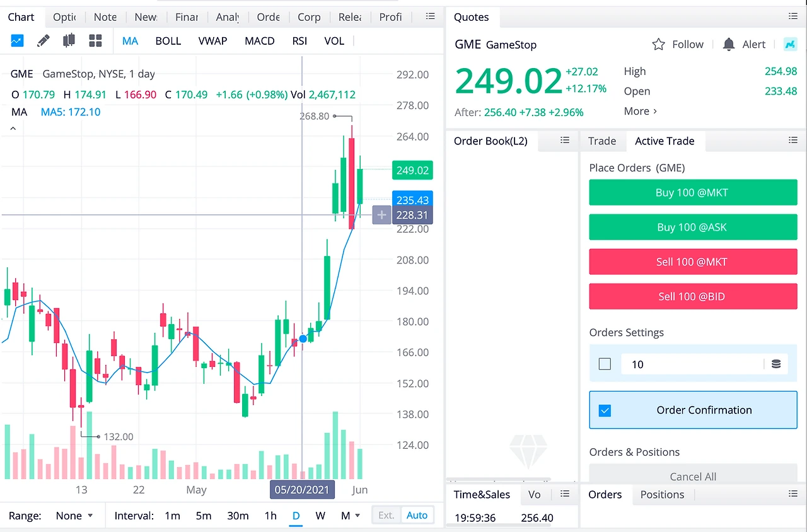Click the stacked coins icon in Orders Settings
The image size is (807, 532).
[776, 364]
